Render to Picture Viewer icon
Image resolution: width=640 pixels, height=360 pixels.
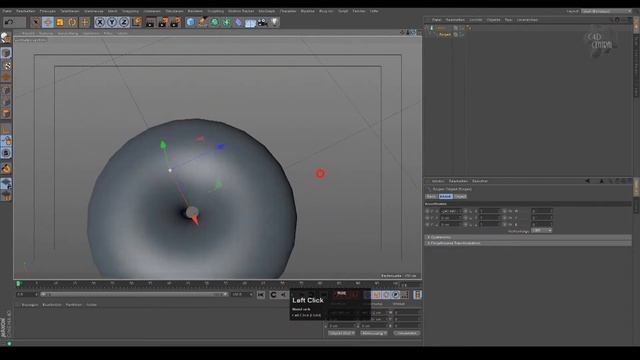(163, 22)
